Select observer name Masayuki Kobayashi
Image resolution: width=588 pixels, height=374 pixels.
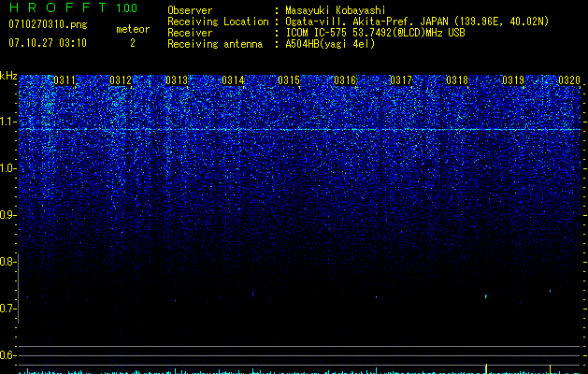tap(336, 10)
